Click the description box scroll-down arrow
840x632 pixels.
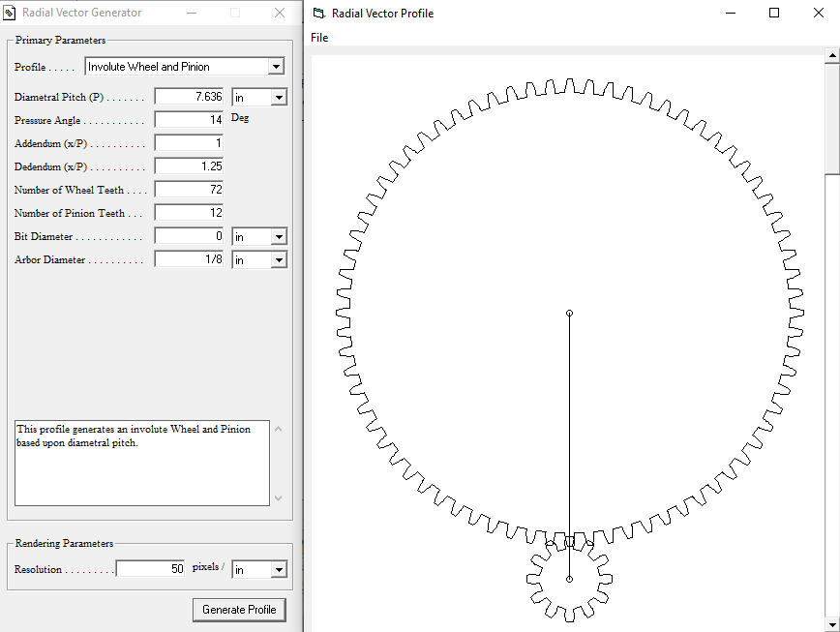tap(279, 497)
